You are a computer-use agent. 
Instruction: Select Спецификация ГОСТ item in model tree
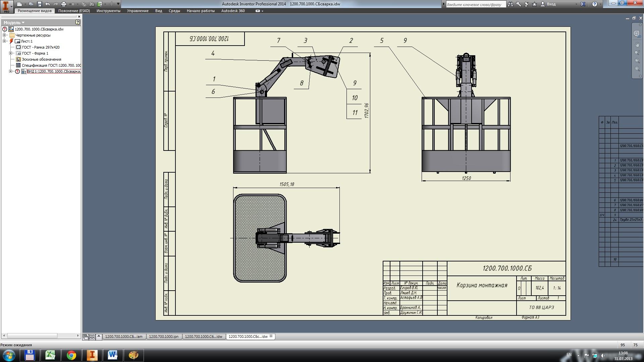click(x=50, y=65)
